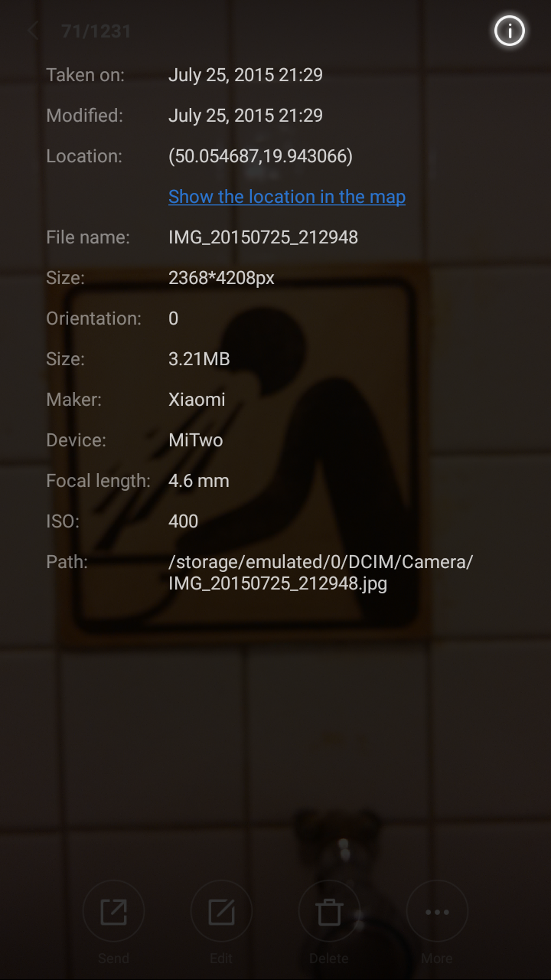Tap the Delete trash icon
This screenshot has width=551, height=980.
pyautogui.click(x=329, y=912)
